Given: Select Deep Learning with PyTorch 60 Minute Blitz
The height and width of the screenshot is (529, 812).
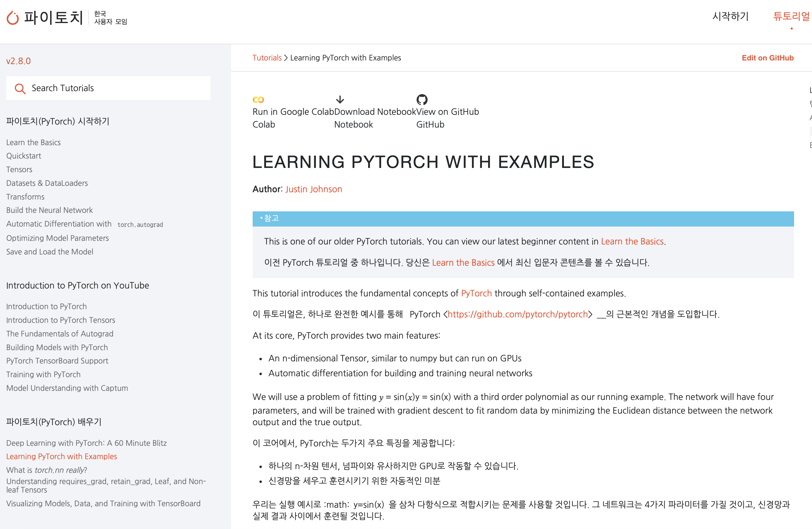Looking at the screenshot, I should pyautogui.click(x=86, y=443).
